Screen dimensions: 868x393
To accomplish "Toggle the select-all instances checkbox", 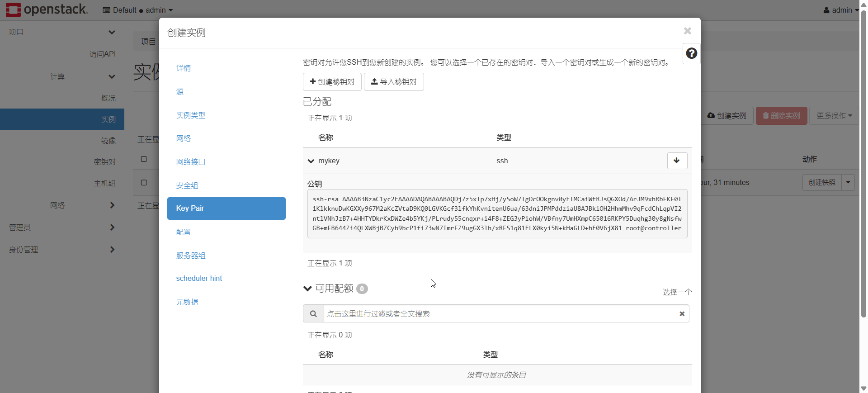I will [144, 159].
